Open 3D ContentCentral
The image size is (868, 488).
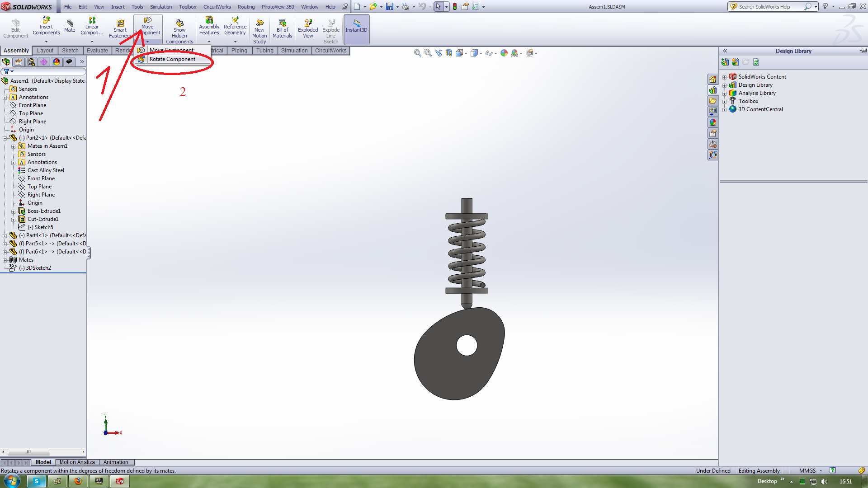pyautogui.click(x=759, y=109)
